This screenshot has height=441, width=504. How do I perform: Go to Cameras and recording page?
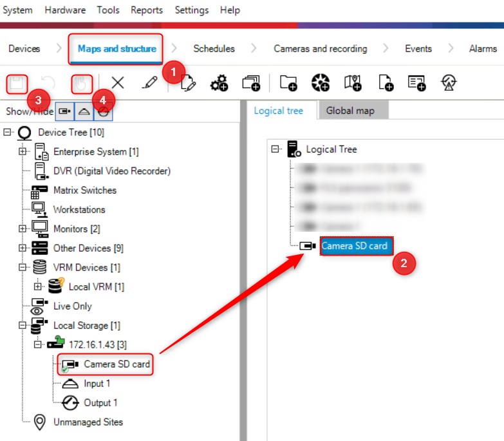pyautogui.click(x=320, y=48)
